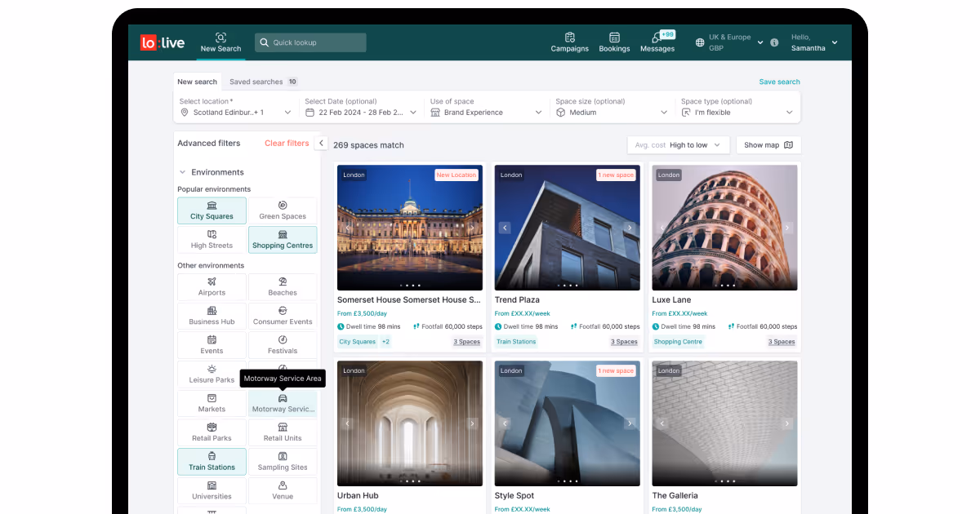Click 3 Spaces on Luxe Lane card
This screenshot has height=514, width=980.
point(782,342)
